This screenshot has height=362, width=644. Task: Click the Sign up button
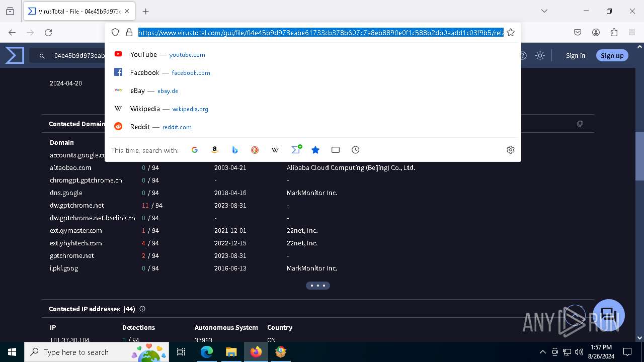(x=612, y=56)
